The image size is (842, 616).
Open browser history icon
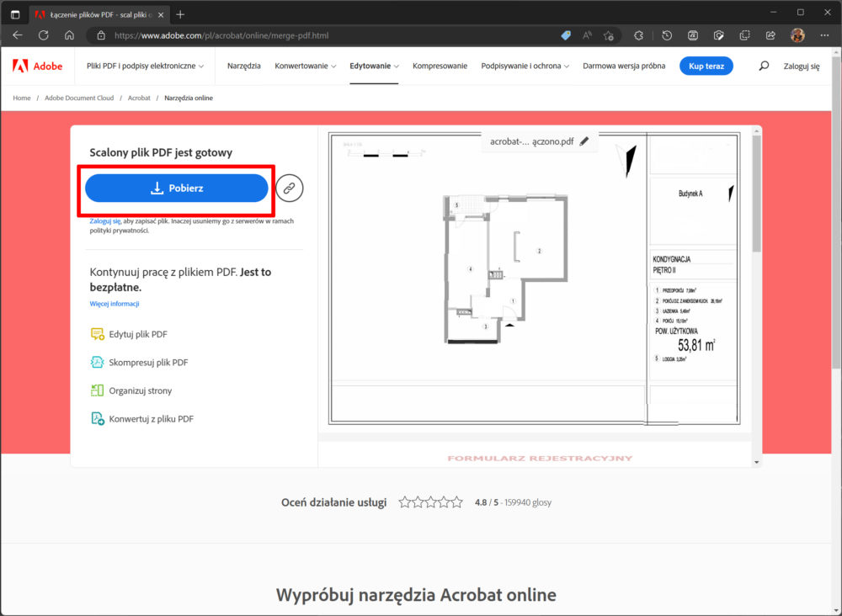667,35
